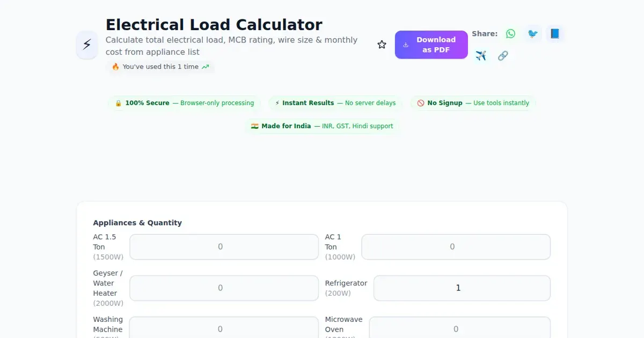Click the lock icon in Secure badge
The width and height of the screenshot is (644, 338).
(x=119, y=103)
